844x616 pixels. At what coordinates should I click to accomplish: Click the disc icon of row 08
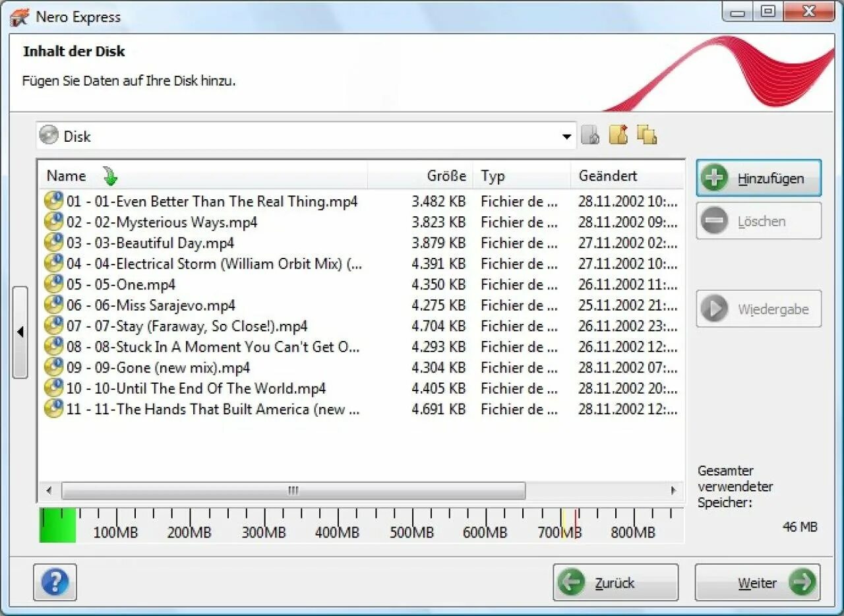click(53, 346)
